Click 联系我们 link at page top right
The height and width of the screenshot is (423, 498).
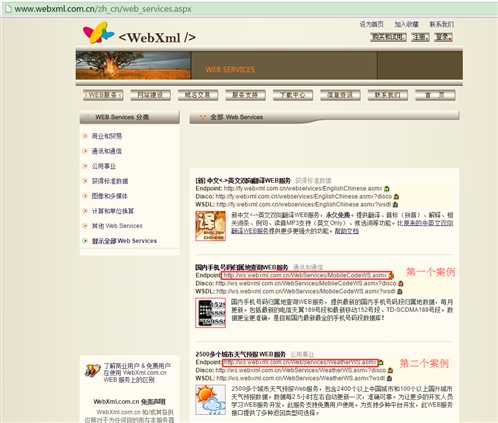pyautogui.click(x=441, y=24)
